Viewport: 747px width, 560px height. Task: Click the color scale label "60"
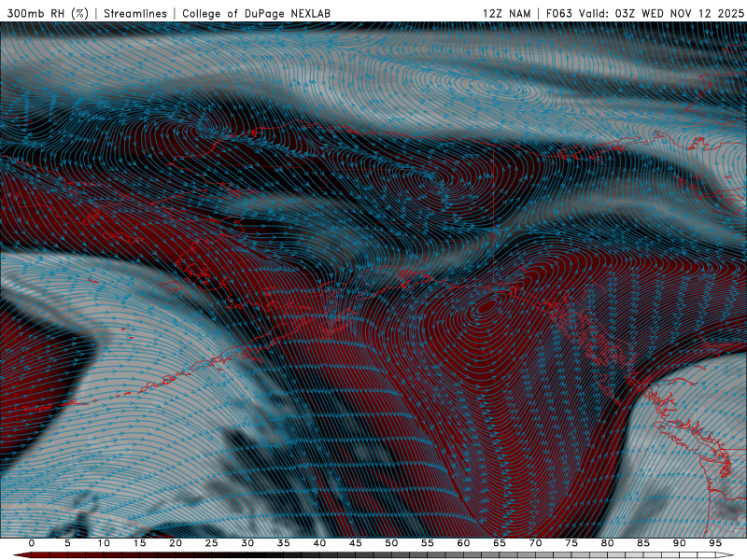pyautogui.click(x=463, y=543)
